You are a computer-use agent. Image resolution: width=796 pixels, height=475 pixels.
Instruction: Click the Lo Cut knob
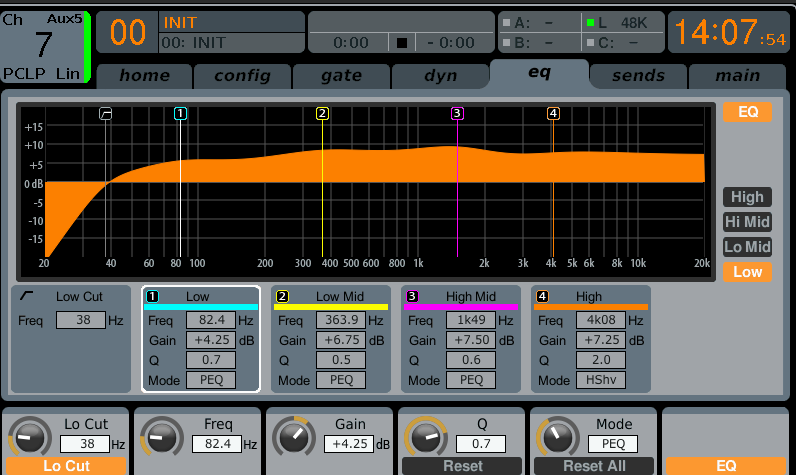[x=29, y=437]
